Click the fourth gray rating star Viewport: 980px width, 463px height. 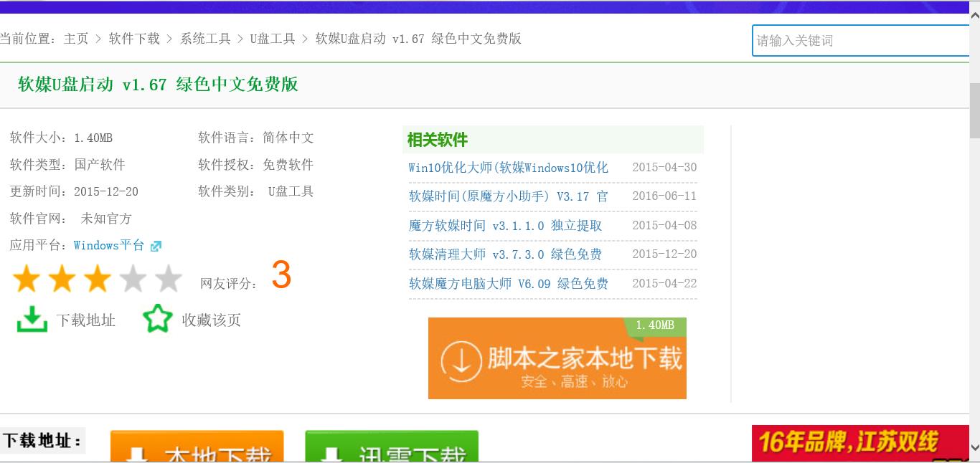pyautogui.click(x=133, y=279)
